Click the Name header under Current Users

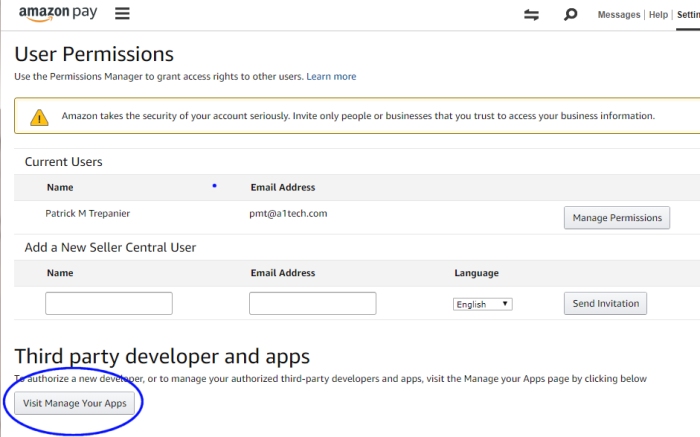(x=60, y=187)
